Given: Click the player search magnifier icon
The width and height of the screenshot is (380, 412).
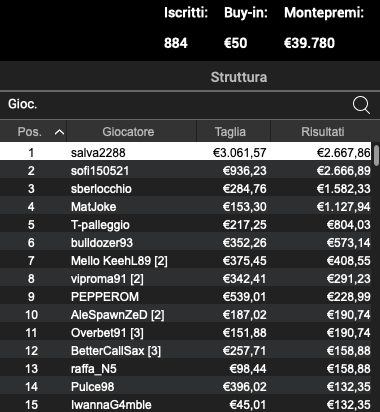Looking at the screenshot, I should click(361, 105).
